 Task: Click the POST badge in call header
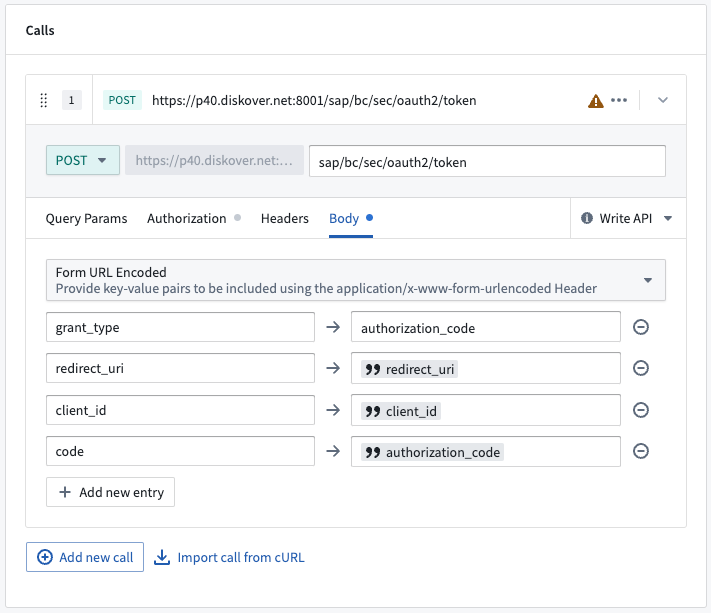[122, 100]
